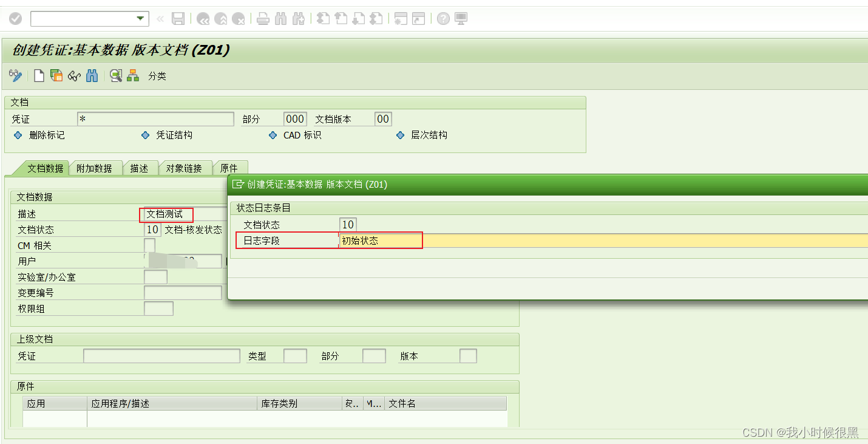Click the 应用程序/描述 column header

pos(172,403)
